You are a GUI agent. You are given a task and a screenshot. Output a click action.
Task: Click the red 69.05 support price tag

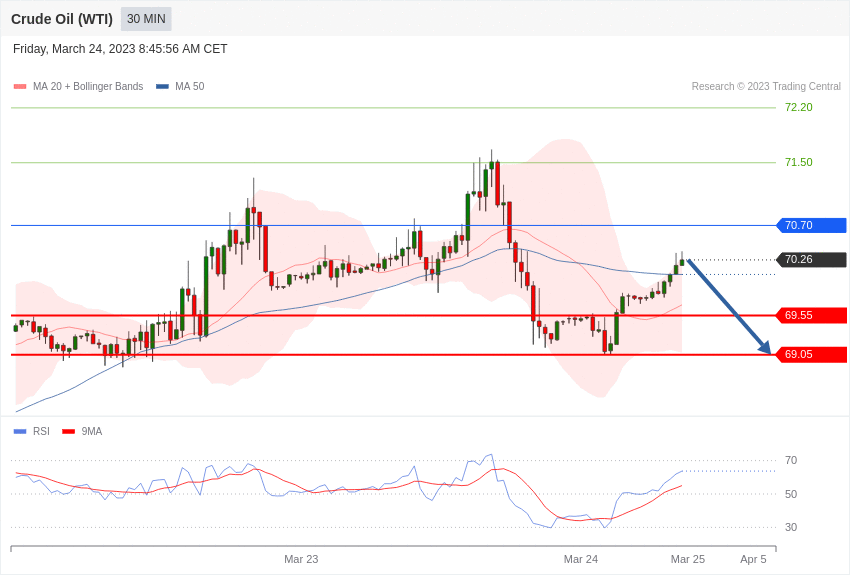(x=812, y=354)
